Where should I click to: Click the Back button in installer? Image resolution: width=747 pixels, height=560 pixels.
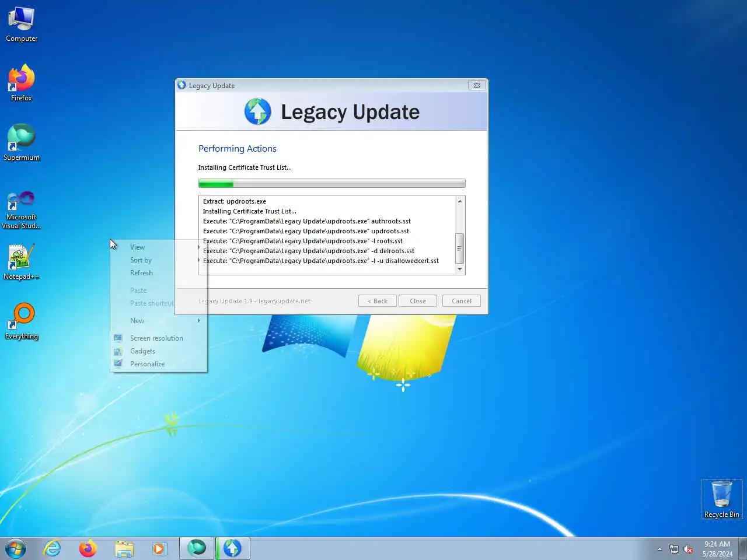378,301
